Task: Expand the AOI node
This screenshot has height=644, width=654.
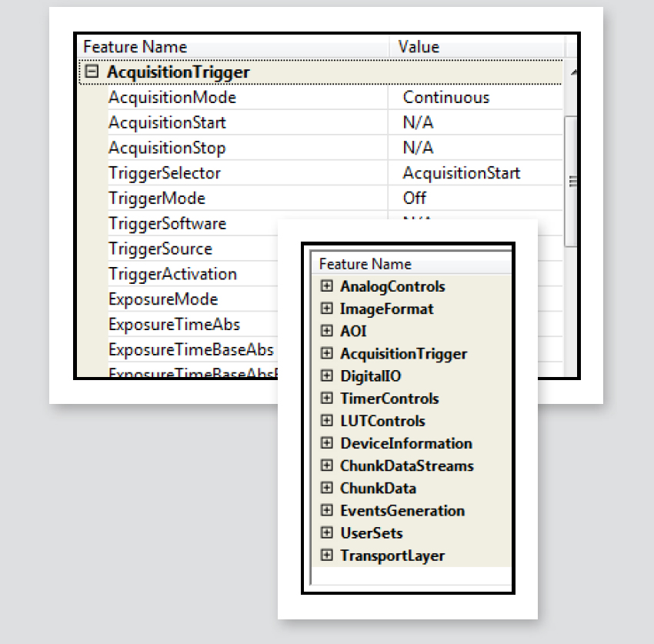Action: pos(327,331)
